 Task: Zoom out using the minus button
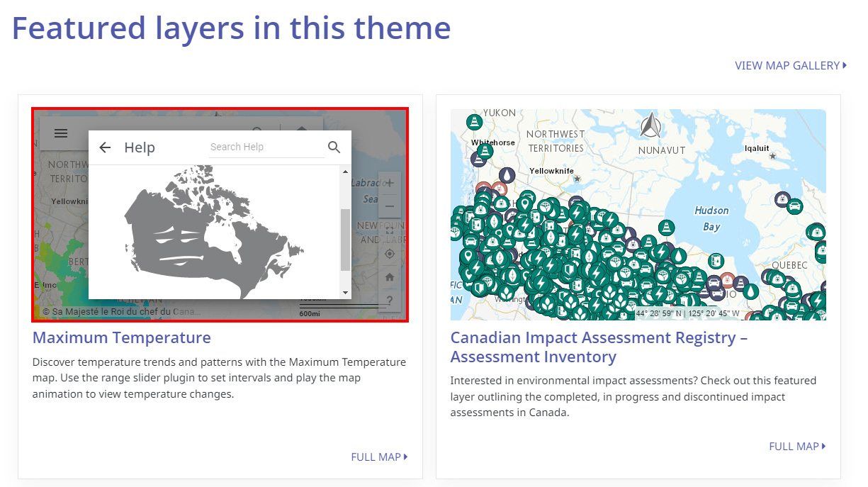(389, 206)
